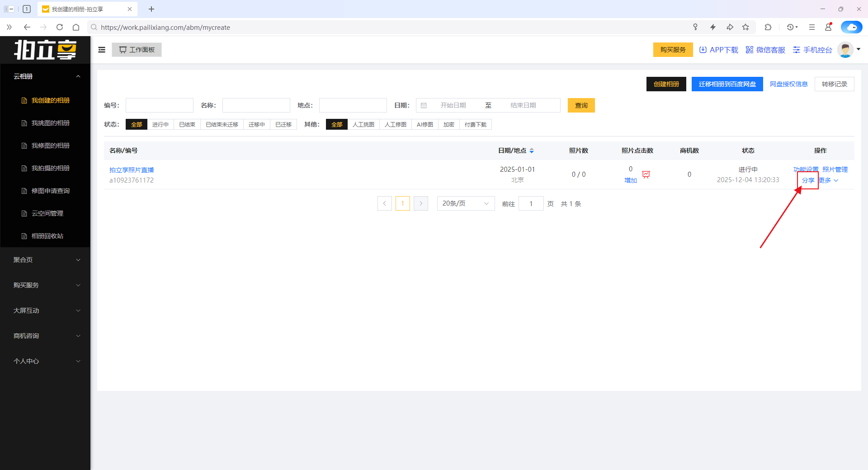Click the yellow 查询 button
This screenshot has width=868, height=470.
click(581, 105)
